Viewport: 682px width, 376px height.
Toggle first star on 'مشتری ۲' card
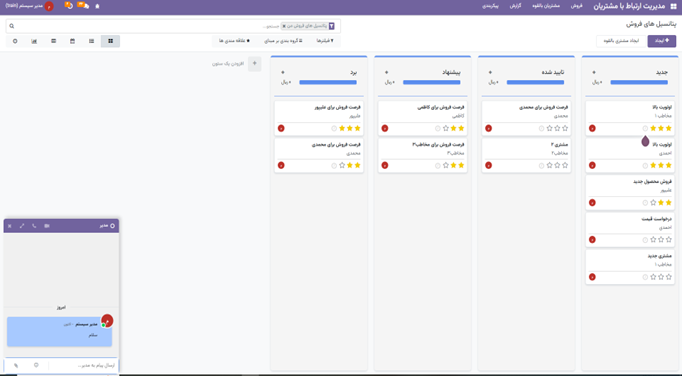565,165
